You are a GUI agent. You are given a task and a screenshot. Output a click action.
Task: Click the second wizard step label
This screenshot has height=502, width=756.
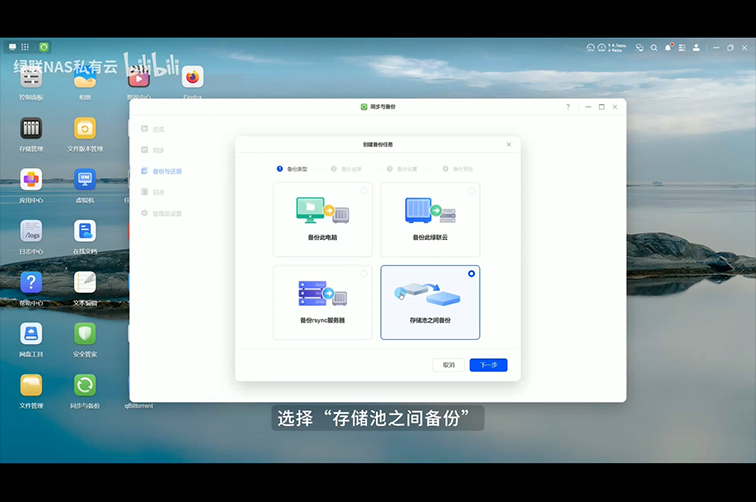(351, 169)
